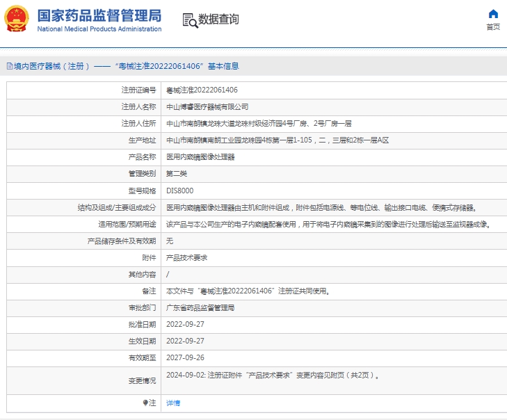Click the 首页 home label

(x=493, y=27)
